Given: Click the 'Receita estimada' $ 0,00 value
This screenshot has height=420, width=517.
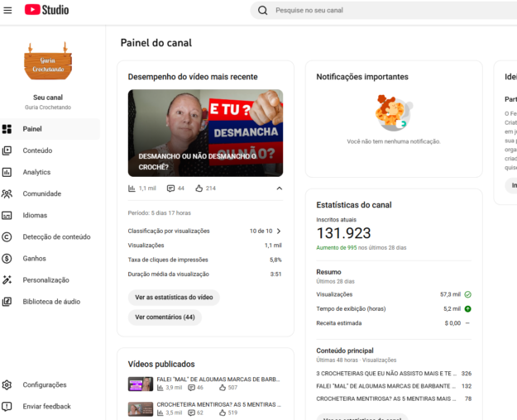Looking at the screenshot, I should click(x=452, y=323).
